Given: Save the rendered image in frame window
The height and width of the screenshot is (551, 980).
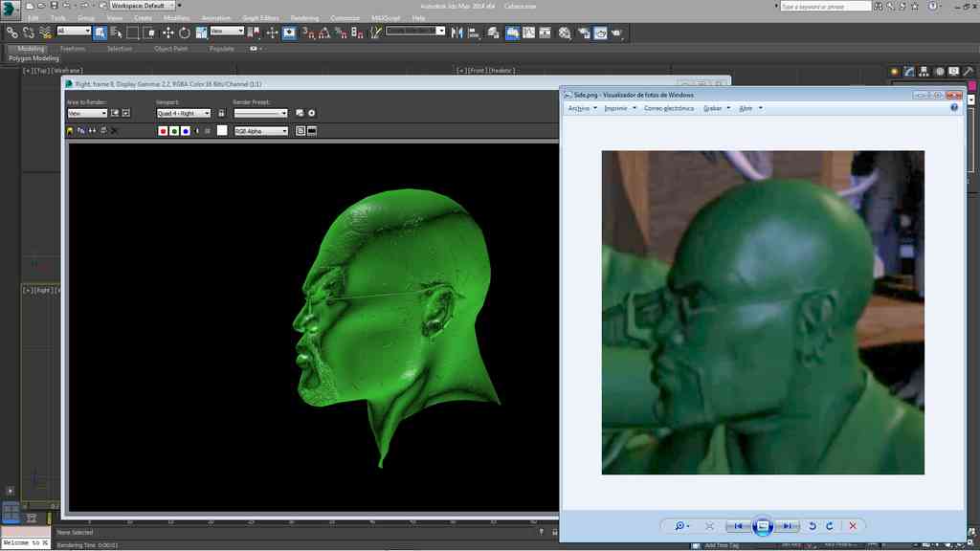Looking at the screenshot, I should (70, 130).
